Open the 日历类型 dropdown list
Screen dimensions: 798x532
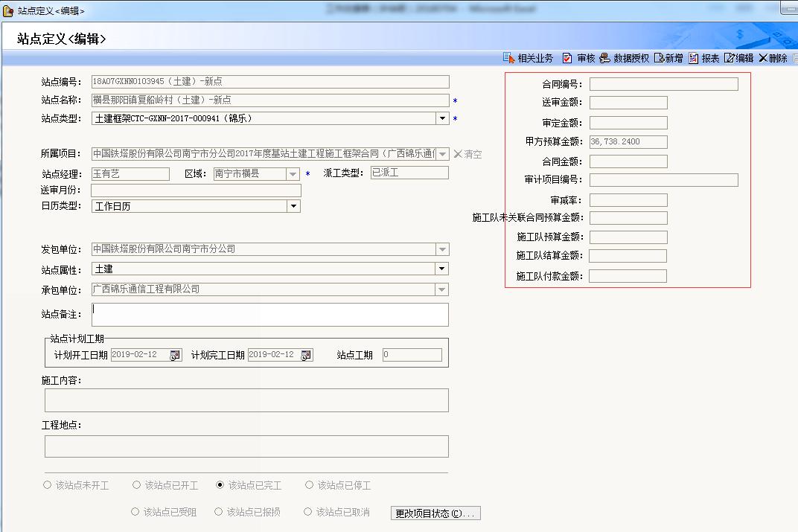(x=294, y=206)
